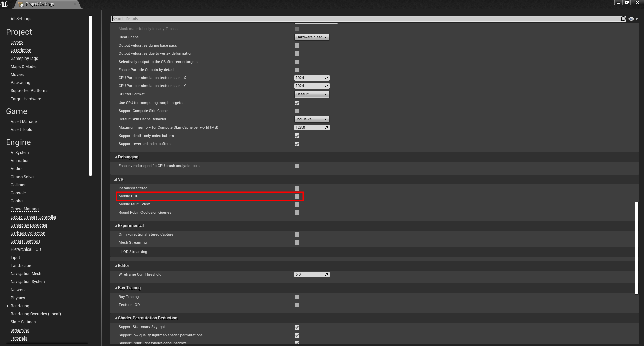This screenshot has height=346, width=644.
Task: Enable the Mobile HDR checkbox
Action: pyautogui.click(x=297, y=196)
